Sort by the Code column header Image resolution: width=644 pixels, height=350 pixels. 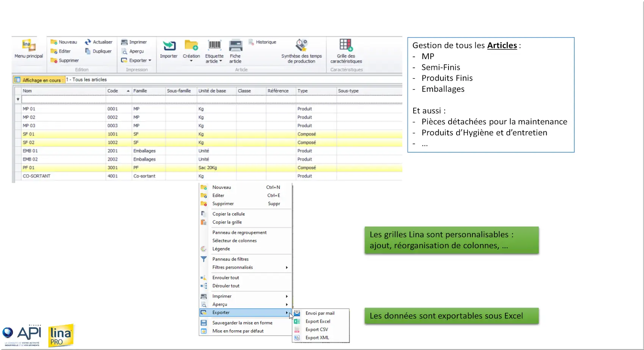(x=119, y=91)
